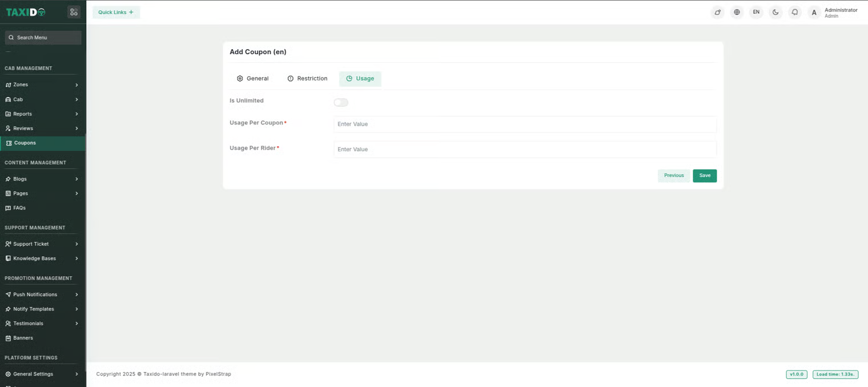This screenshot has width=868, height=387.
Task: Open FAQs in the sidebar
Action: [x=19, y=208]
